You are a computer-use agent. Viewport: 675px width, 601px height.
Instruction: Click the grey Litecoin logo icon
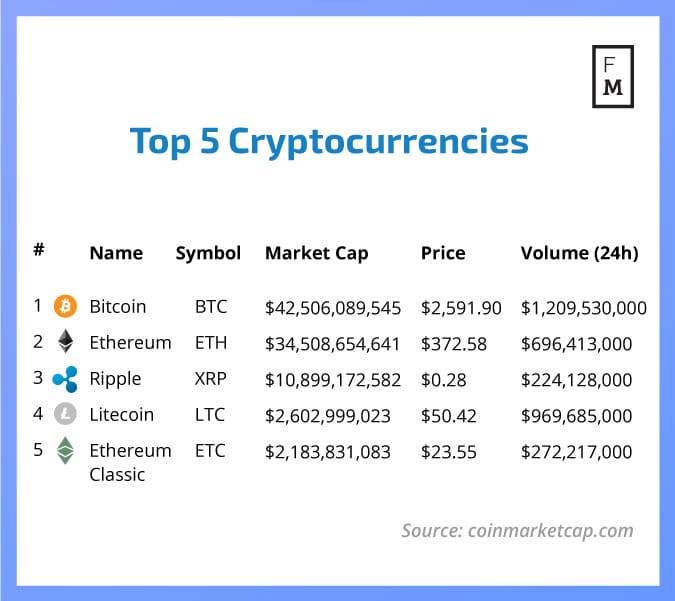(65, 415)
